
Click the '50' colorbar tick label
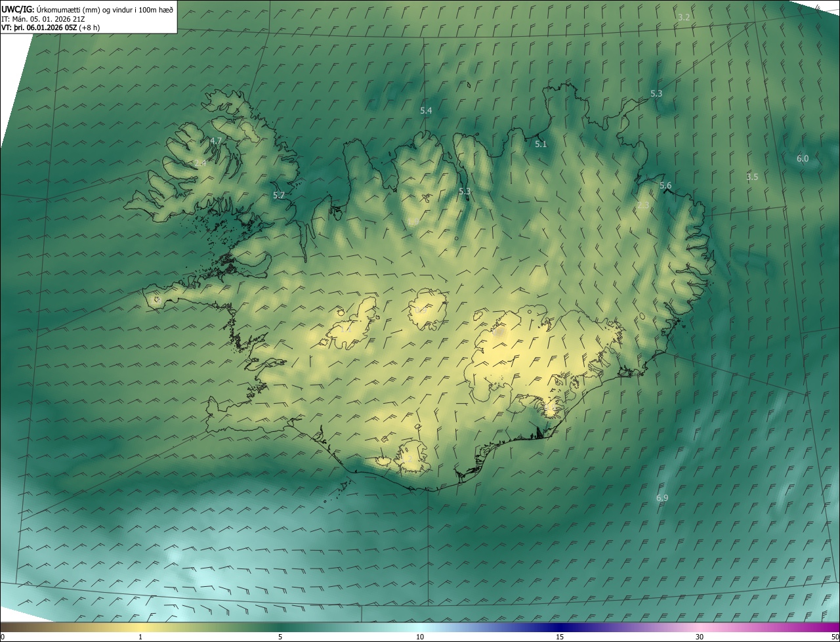(835, 637)
